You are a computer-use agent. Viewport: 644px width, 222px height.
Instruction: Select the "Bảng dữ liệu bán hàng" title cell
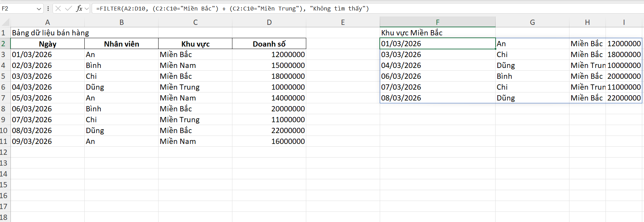click(48, 33)
